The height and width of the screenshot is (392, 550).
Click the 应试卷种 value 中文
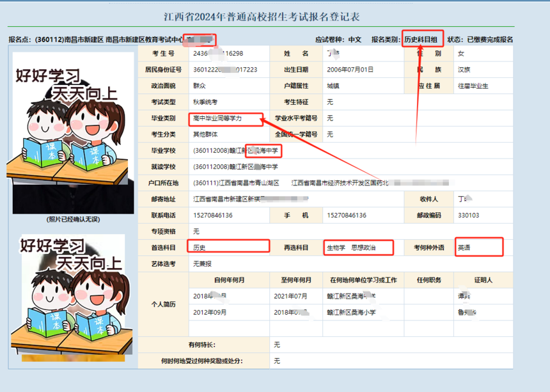click(x=355, y=40)
